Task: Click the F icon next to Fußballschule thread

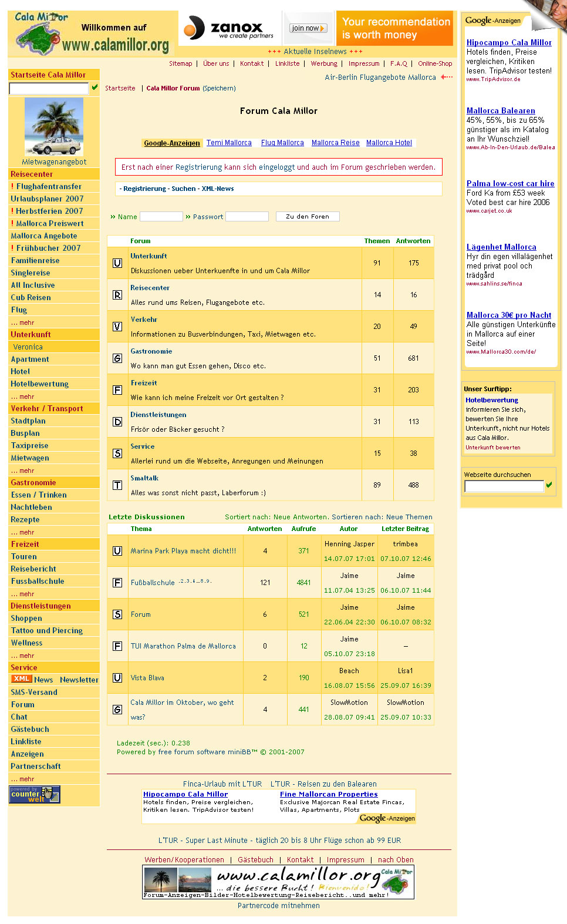Action: (117, 583)
